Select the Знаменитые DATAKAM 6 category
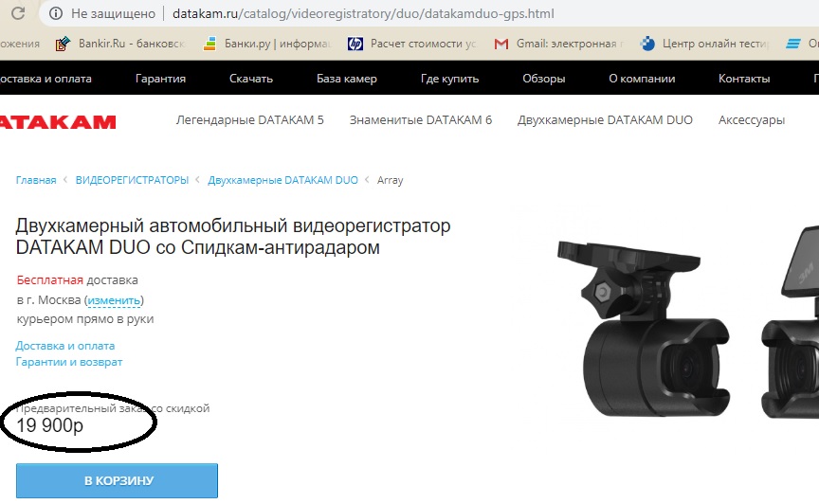 click(x=421, y=120)
